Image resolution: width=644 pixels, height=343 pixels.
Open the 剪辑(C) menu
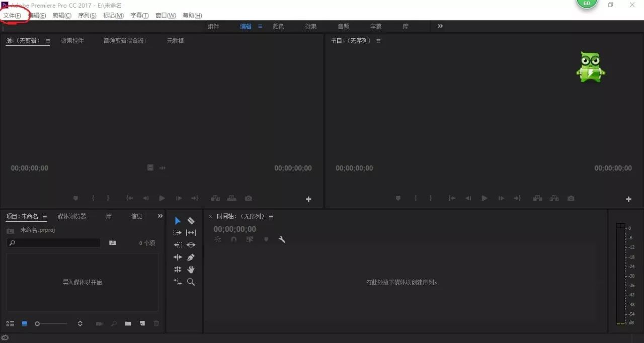62,16
